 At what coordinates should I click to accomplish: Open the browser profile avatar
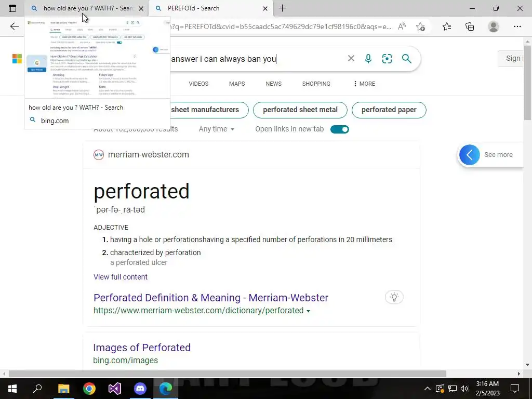coord(494,26)
